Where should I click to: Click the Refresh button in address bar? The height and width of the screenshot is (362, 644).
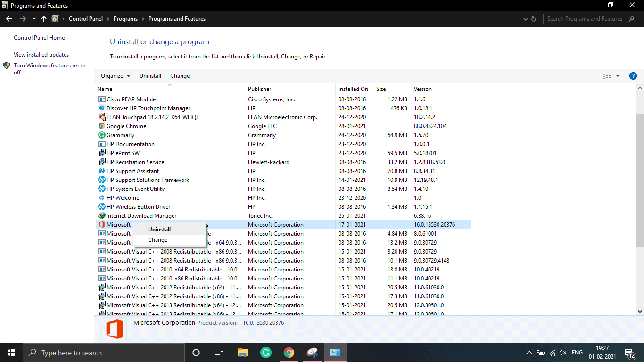click(x=534, y=19)
